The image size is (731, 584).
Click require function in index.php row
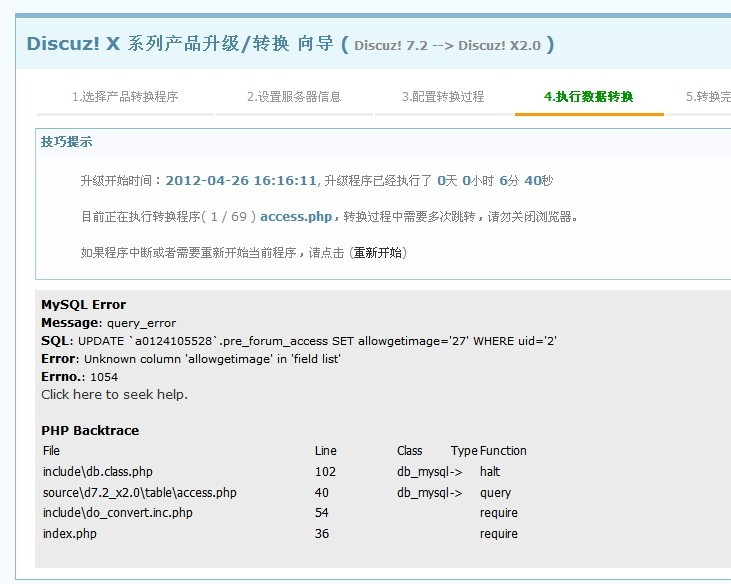[x=499, y=534]
